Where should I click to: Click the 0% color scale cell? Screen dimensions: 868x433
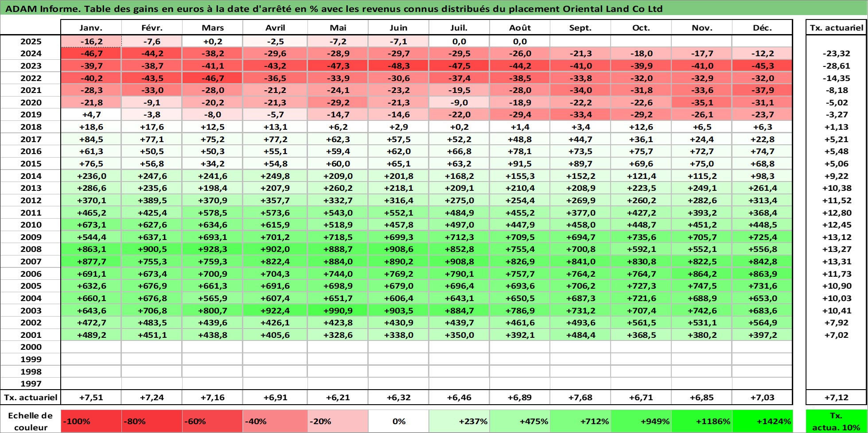coord(398,421)
